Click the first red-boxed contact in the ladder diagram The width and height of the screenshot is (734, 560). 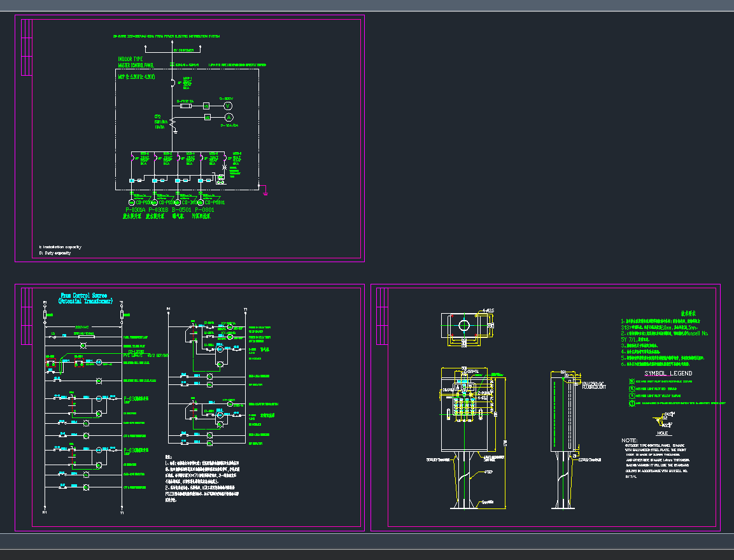(51, 363)
